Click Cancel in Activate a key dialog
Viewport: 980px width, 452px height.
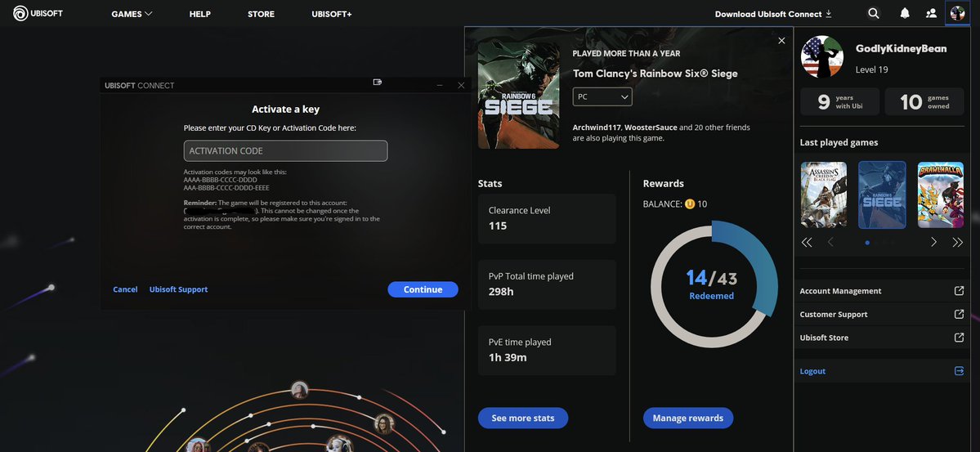(x=125, y=289)
